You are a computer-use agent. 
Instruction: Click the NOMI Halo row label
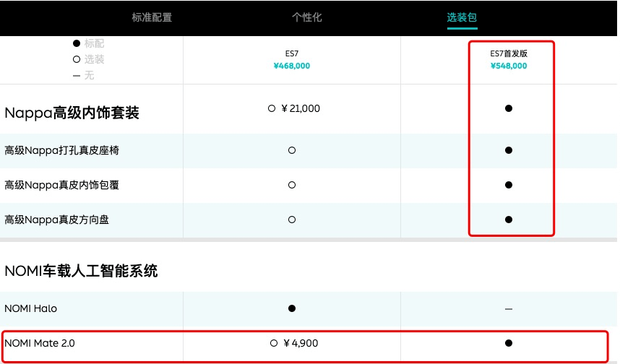(x=30, y=308)
